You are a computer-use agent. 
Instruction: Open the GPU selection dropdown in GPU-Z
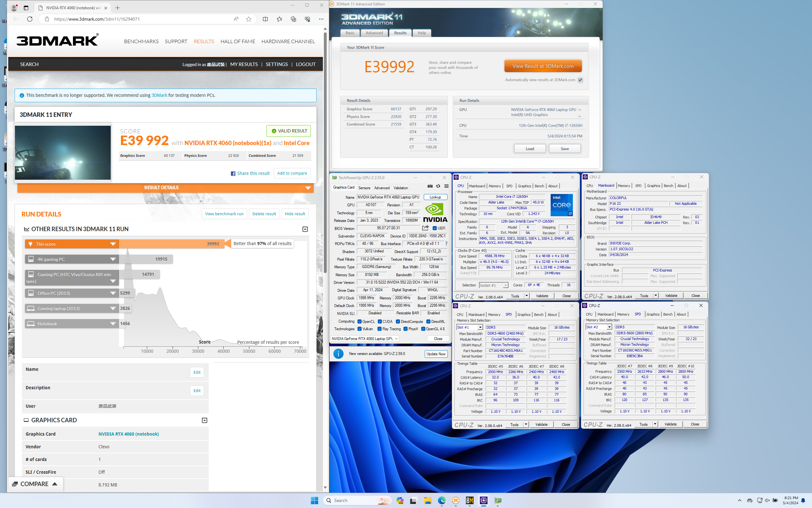(x=365, y=339)
